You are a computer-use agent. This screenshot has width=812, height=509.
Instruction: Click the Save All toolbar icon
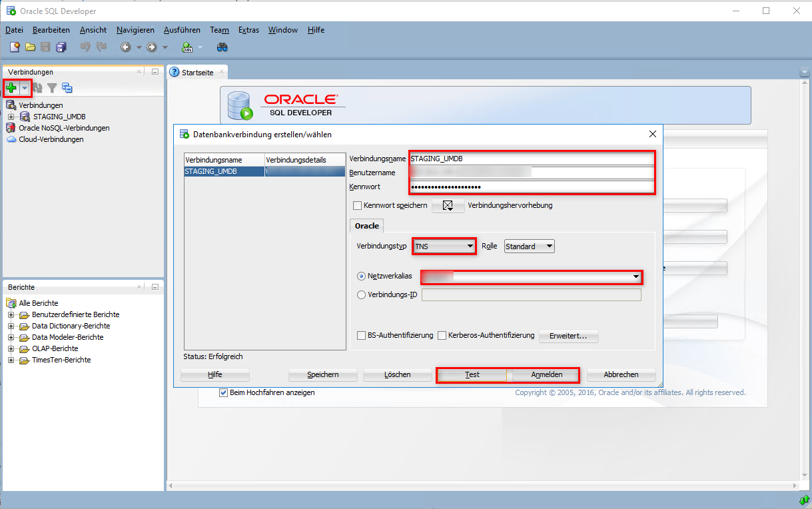click(61, 47)
